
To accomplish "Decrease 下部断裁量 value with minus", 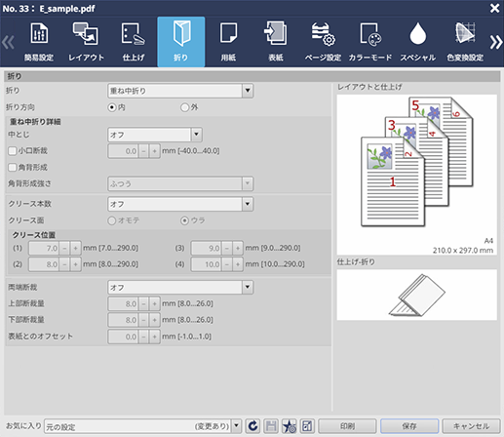I will click(143, 320).
